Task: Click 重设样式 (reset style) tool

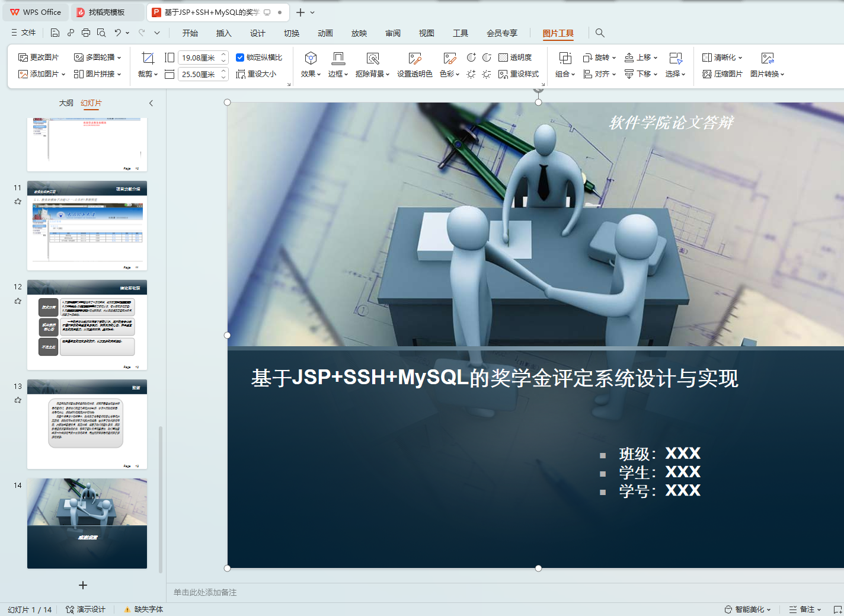Action: pyautogui.click(x=519, y=74)
